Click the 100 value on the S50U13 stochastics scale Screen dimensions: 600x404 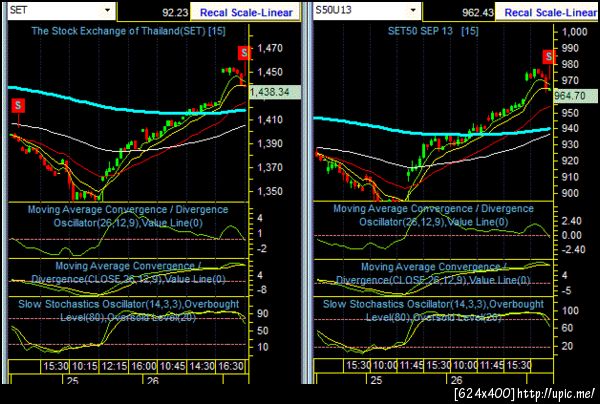(570, 311)
